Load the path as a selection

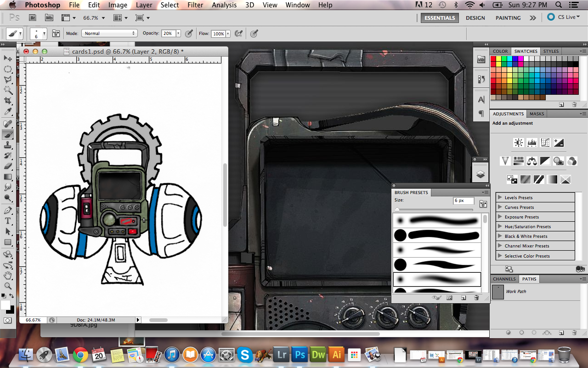tap(535, 333)
